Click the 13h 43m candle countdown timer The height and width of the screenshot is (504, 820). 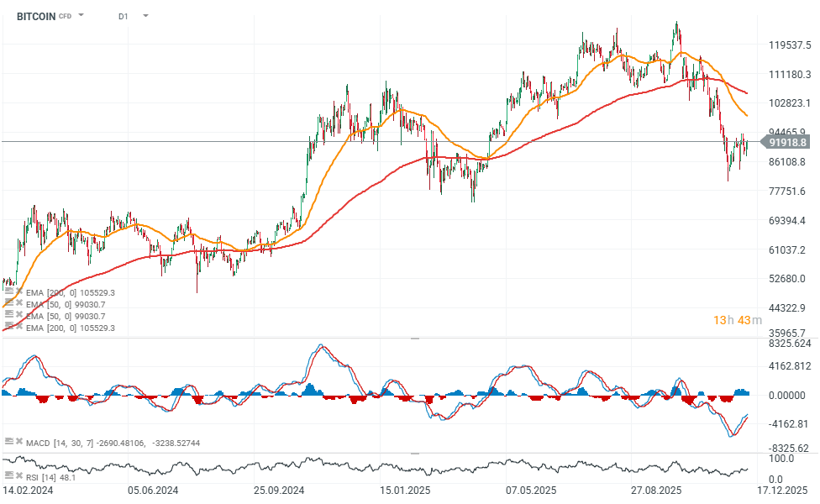click(x=737, y=320)
